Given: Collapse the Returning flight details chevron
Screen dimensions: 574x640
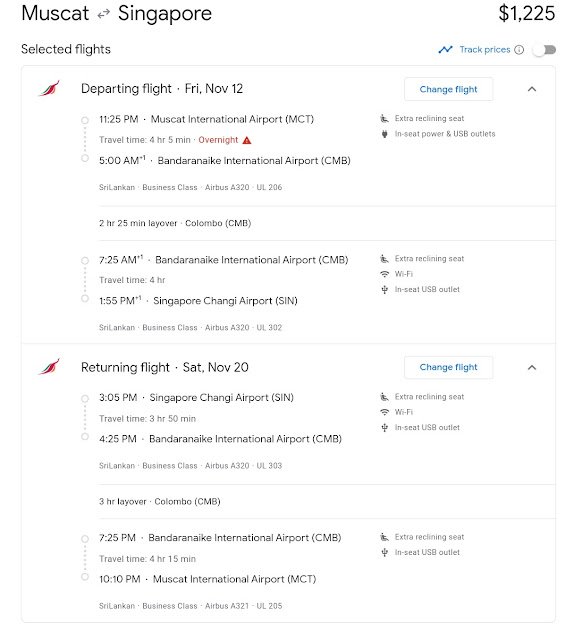Looking at the screenshot, I should pos(532,368).
